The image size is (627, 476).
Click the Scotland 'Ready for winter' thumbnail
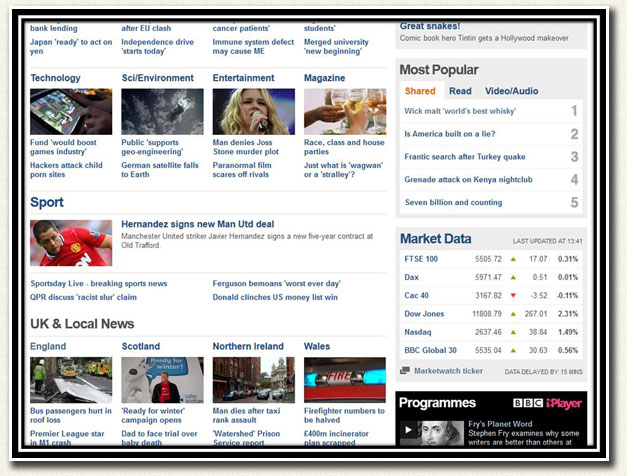point(162,380)
